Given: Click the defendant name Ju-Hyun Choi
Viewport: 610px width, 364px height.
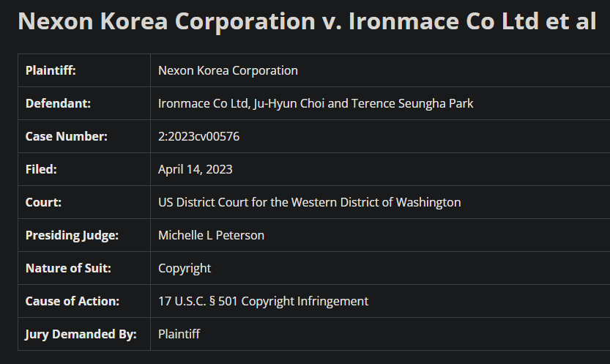Looking at the screenshot, I should (289, 103).
